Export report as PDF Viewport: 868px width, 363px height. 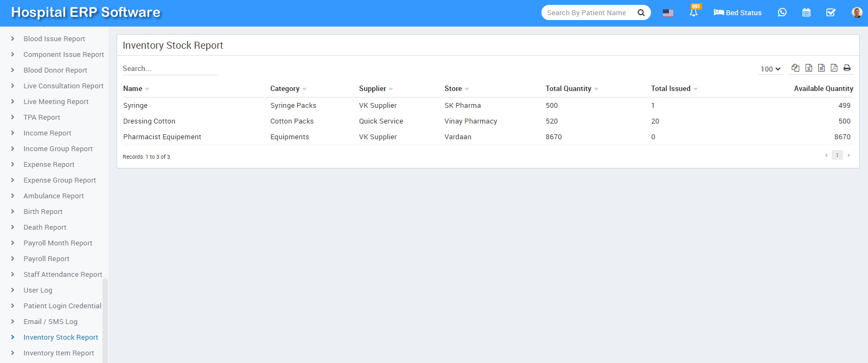click(x=834, y=68)
